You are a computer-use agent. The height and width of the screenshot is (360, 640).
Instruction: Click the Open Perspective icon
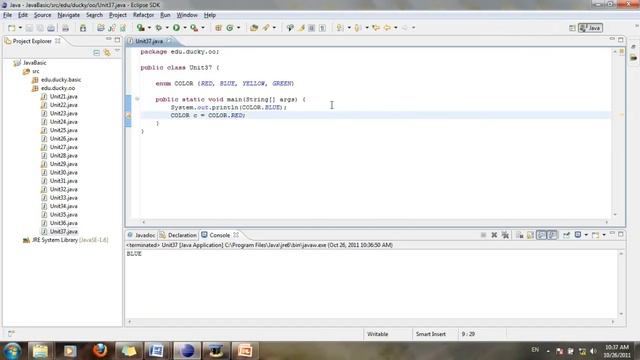[x=572, y=28]
